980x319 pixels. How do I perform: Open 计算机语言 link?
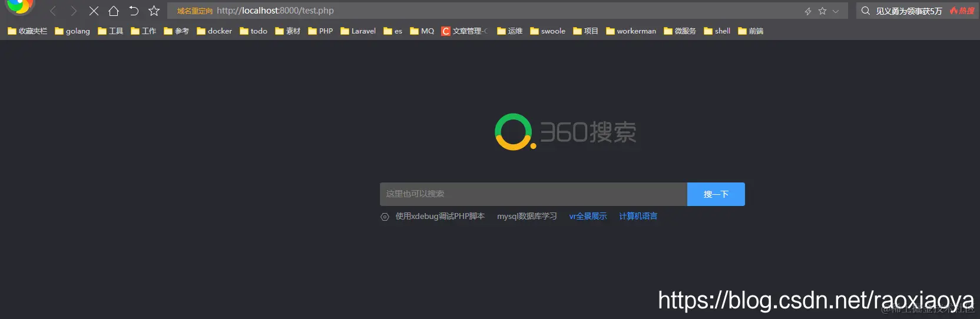638,216
